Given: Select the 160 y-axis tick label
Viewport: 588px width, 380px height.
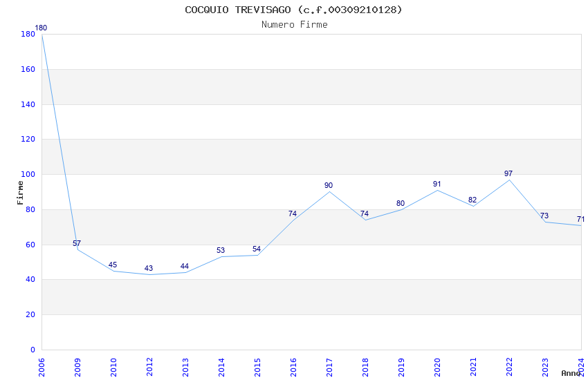Looking at the screenshot, I should click(28, 69).
